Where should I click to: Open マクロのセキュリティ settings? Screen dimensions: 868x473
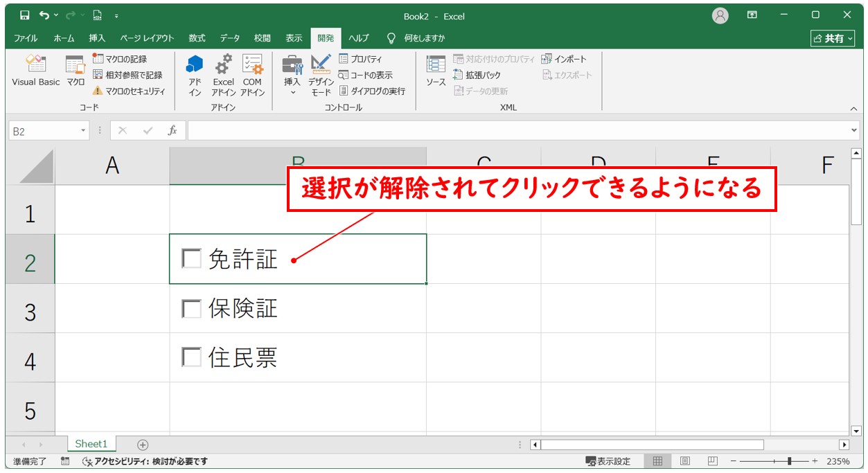129,91
